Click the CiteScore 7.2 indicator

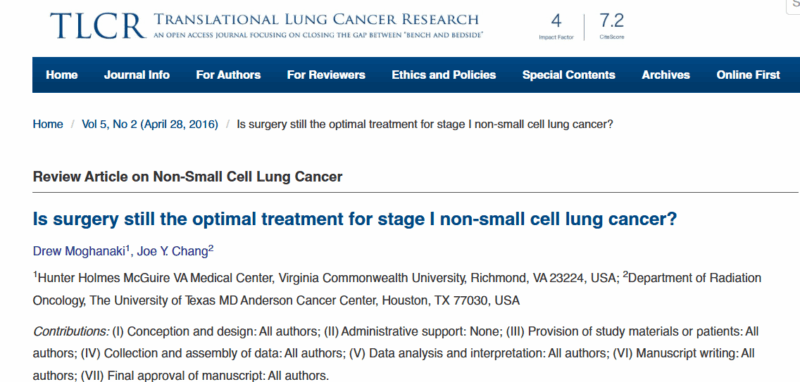click(612, 26)
